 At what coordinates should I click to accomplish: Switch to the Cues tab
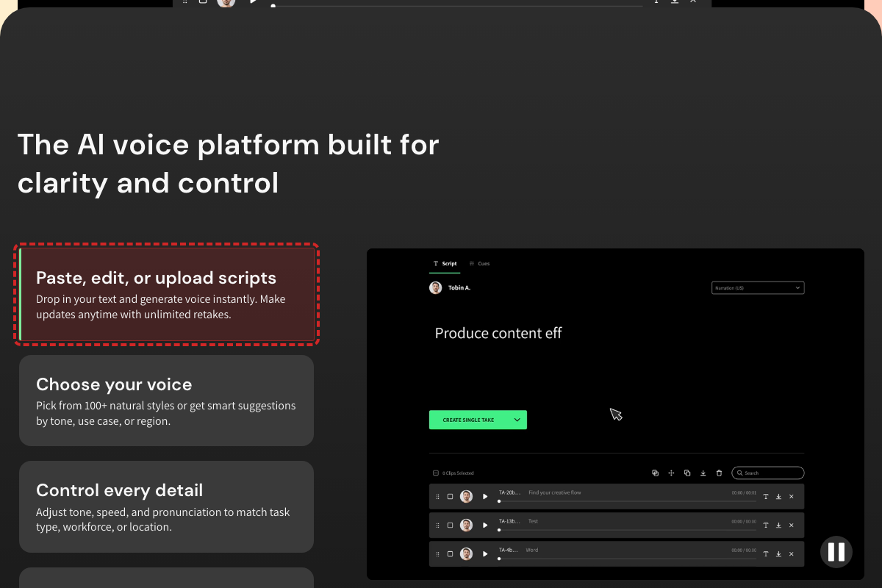click(479, 264)
